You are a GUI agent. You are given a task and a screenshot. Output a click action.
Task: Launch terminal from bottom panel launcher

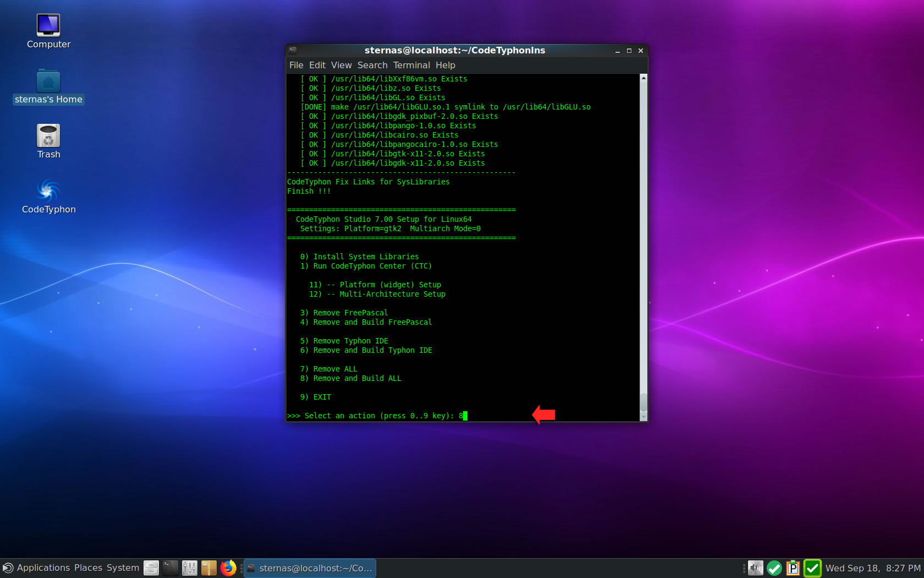[170, 568]
